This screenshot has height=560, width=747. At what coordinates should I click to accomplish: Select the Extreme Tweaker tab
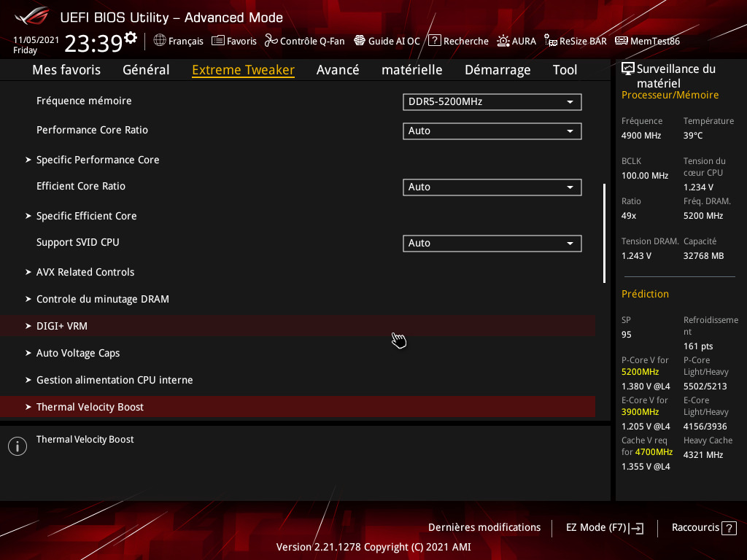[x=243, y=70]
